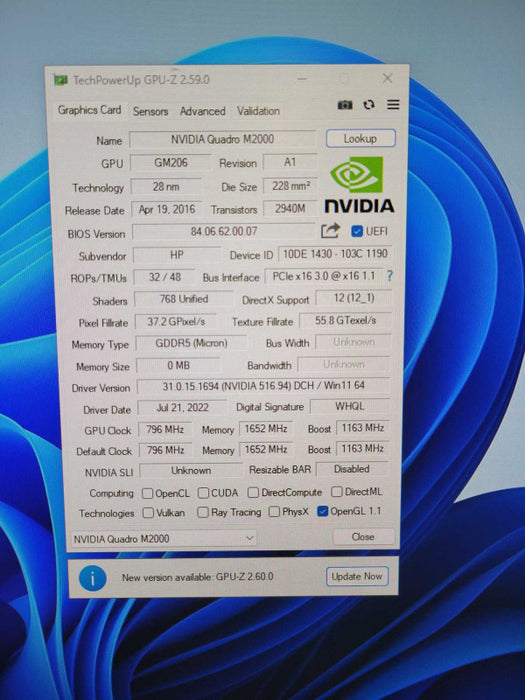Click the Technology value 28 nm
Viewport: 525px width, 700px height.
166,187
